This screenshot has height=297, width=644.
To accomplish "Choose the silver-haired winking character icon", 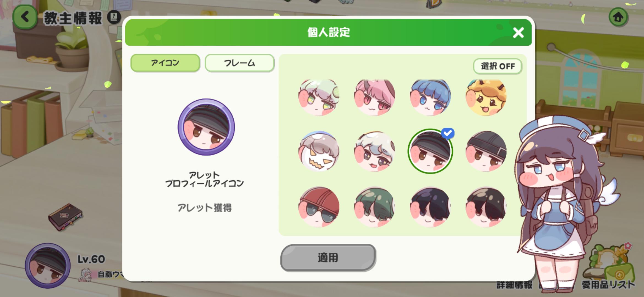I will tap(375, 151).
